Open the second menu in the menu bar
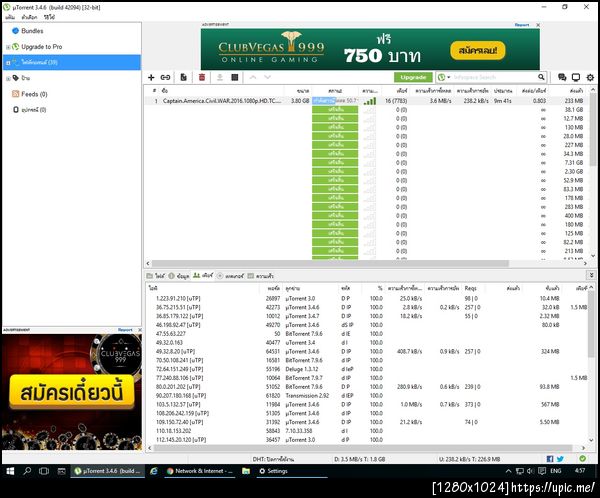The height and width of the screenshot is (498, 600). (29, 17)
